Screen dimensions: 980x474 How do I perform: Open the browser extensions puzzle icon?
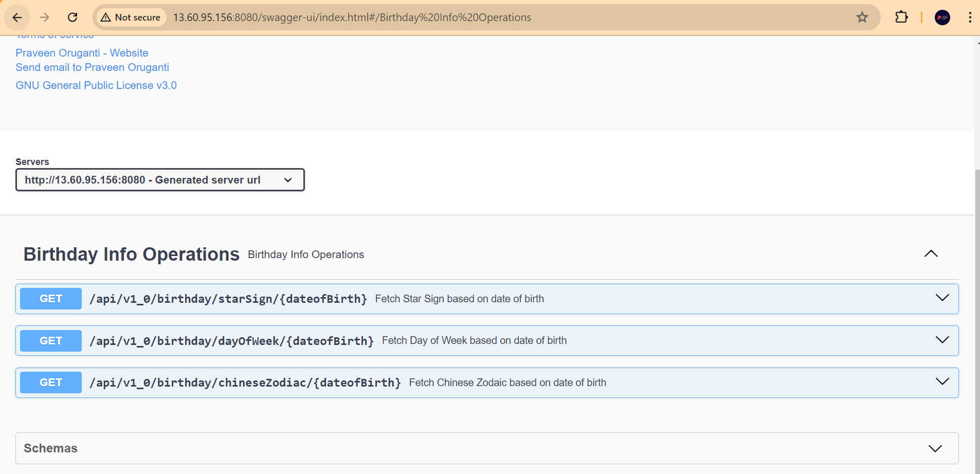(901, 17)
